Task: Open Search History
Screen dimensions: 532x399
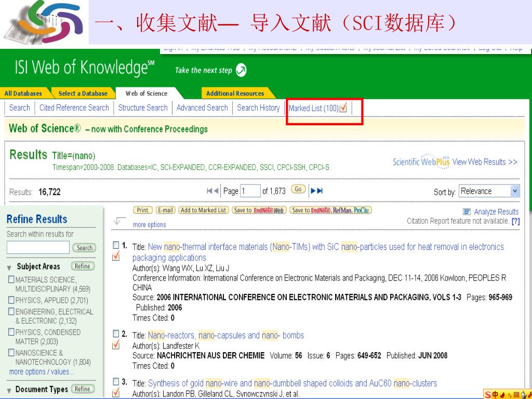Action: point(258,108)
